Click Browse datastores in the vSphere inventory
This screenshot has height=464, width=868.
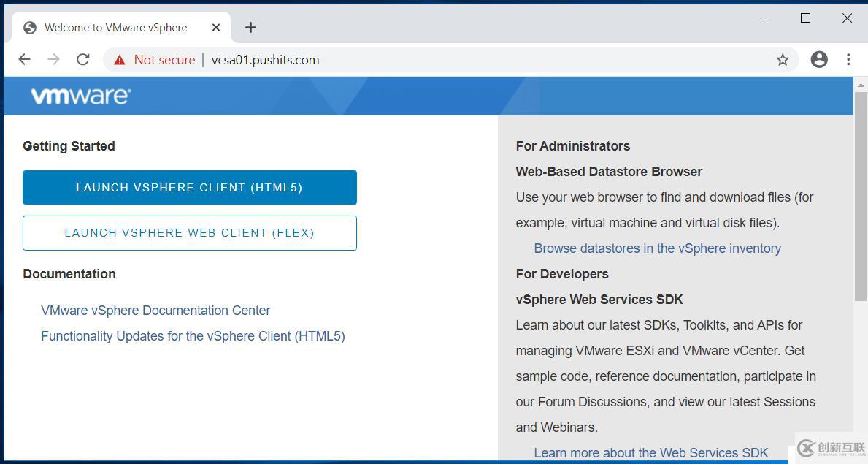(656, 248)
